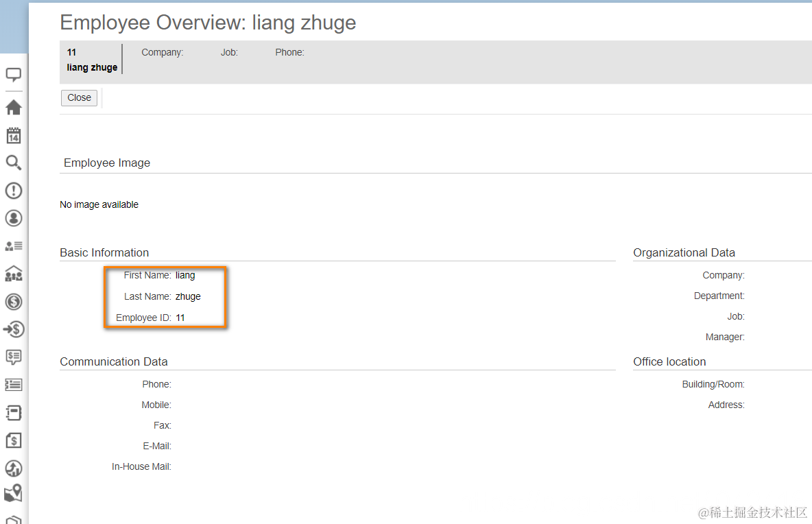Click the 'E-Mail:' label
The height and width of the screenshot is (524, 812).
(157, 446)
